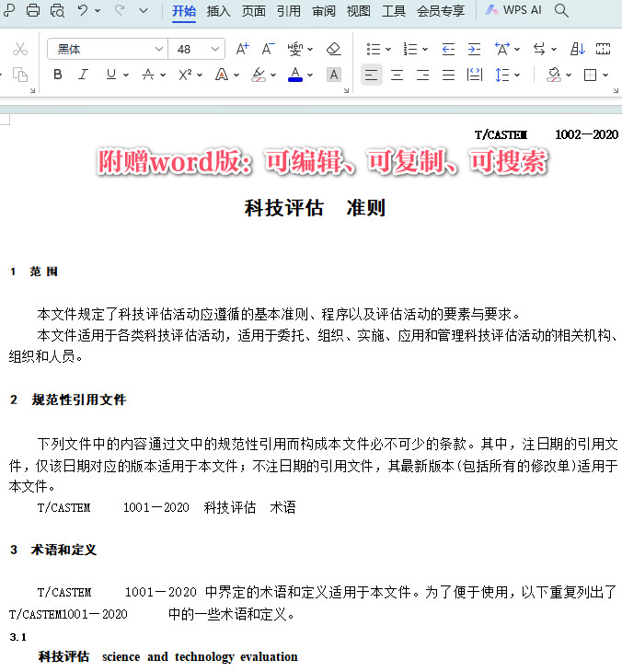Open the 视图 tab
The image size is (622, 672).
[x=359, y=11]
